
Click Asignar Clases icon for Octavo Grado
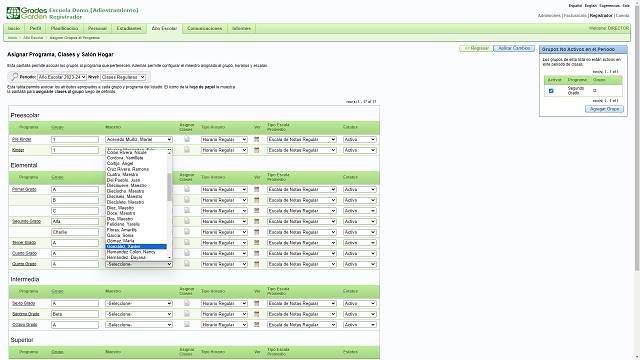pos(187,324)
